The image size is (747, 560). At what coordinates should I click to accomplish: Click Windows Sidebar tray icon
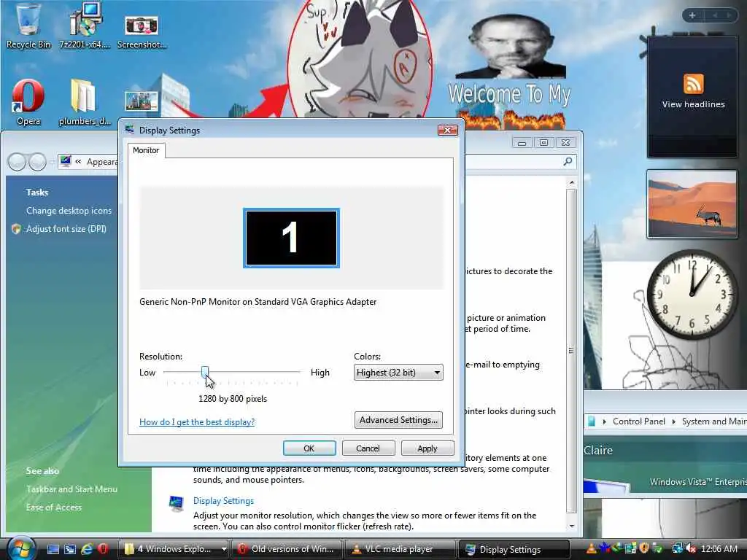pyautogui.click(x=630, y=548)
